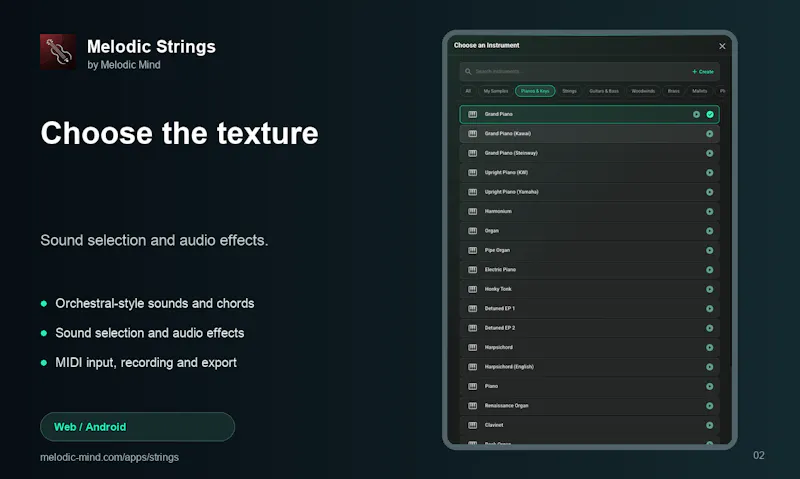Viewport: 800px width, 479px height.
Task: Click the Web / Android button
Action: pyautogui.click(x=137, y=426)
